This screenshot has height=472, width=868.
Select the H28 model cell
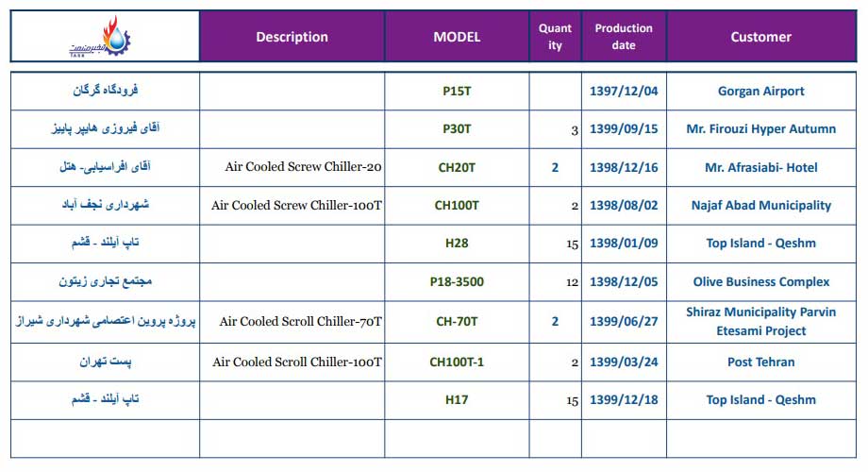pyautogui.click(x=457, y=243)
